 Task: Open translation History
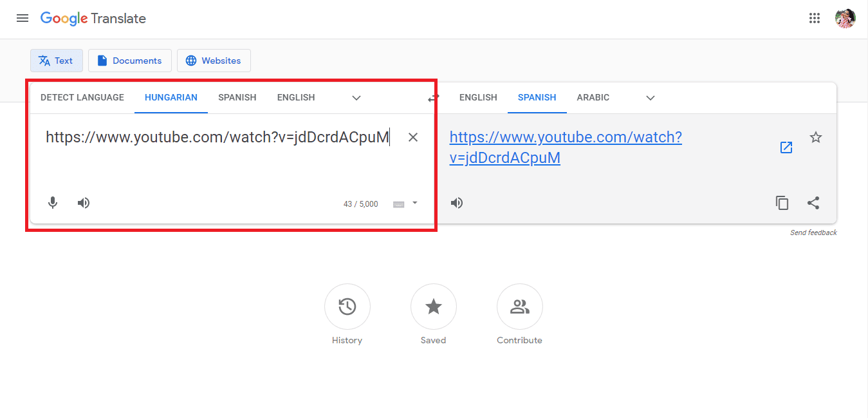point(347,307)
